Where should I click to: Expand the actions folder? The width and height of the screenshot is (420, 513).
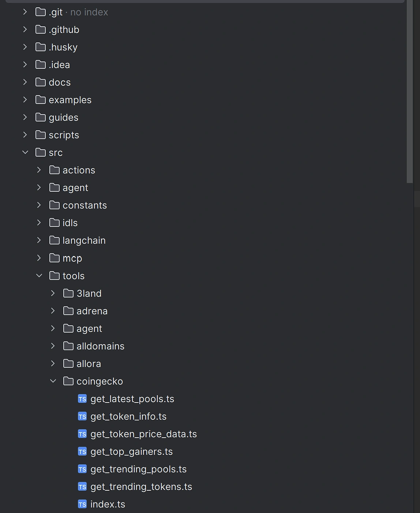point(39,170)
